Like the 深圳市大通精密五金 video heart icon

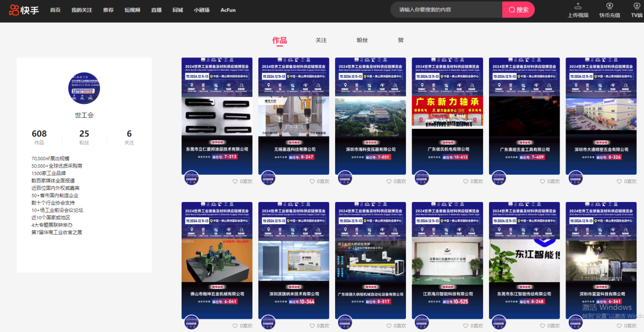pyautogui.click(x=619, y=181)
